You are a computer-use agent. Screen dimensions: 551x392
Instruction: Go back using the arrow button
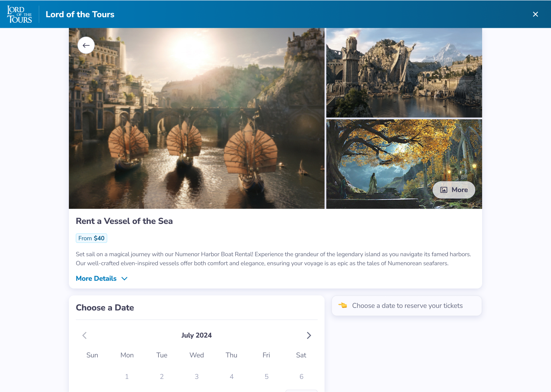pyautogui.click(x=86, y=45)
